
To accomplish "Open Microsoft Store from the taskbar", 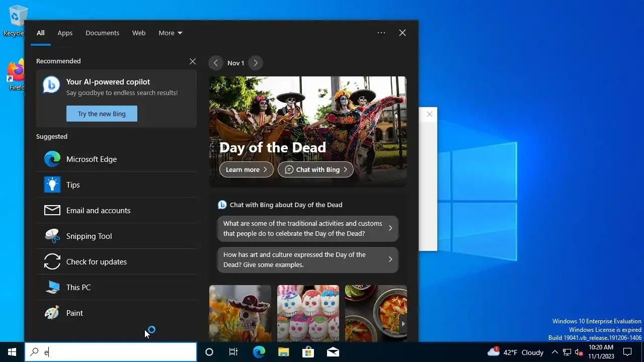I will click(x=308, y=352).
